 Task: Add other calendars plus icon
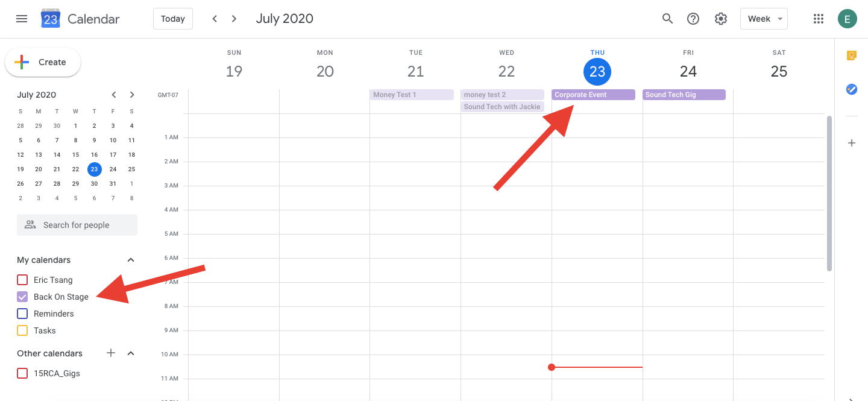point(111,353)
